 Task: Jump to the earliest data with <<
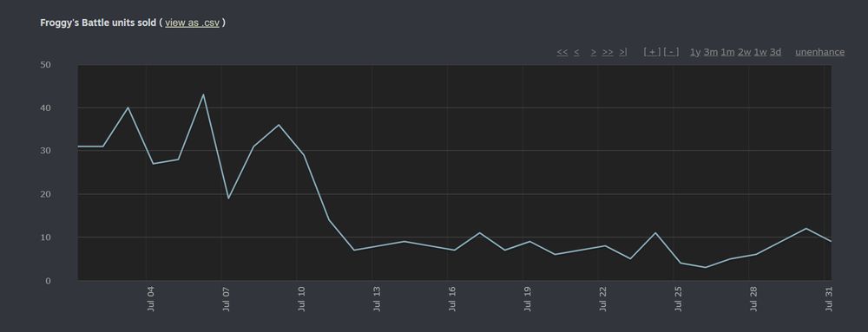(x=562, y=52)
